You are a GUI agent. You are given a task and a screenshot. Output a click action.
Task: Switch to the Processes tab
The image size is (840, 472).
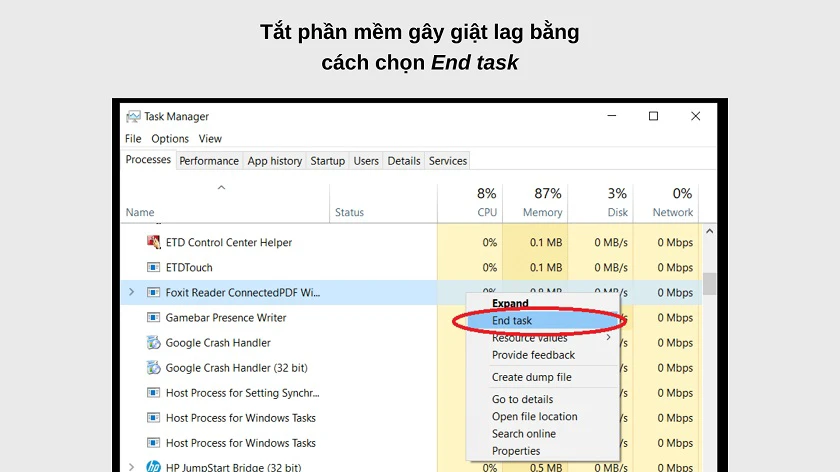tap(148, 160)
